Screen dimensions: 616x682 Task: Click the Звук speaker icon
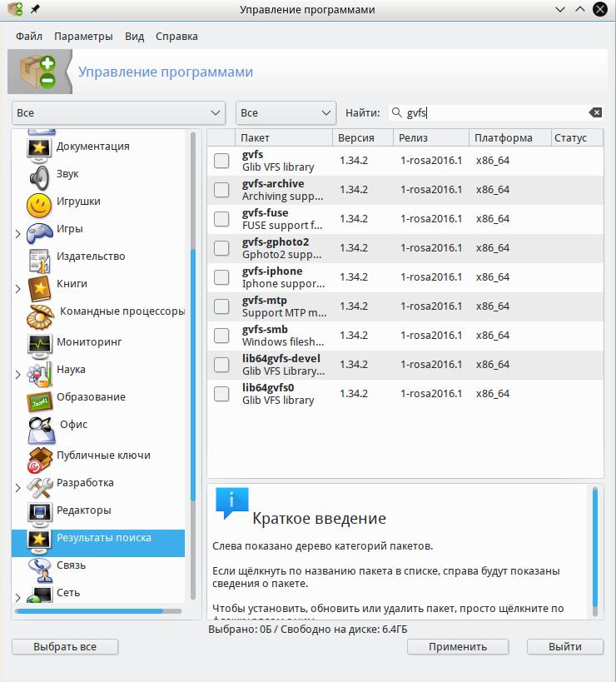(x=39, y=178)
